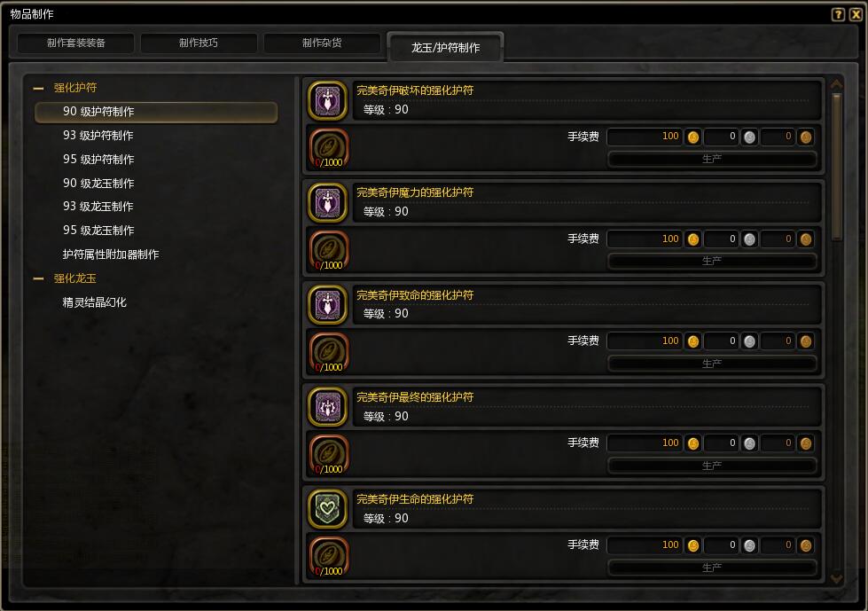The image size is (868, 611).
Task: Open the help question mark icon
Action: coord(838,14)
